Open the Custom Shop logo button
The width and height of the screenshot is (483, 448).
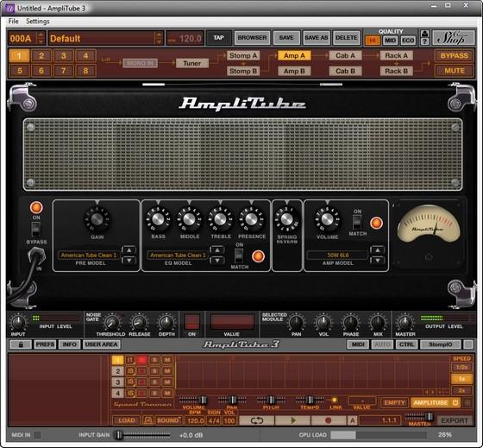454,38
